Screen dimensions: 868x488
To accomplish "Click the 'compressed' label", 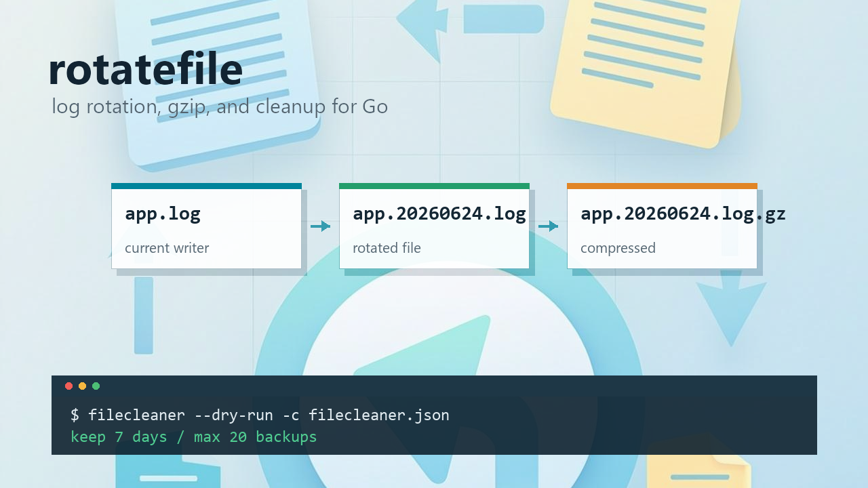I will [x=618, y=248].
